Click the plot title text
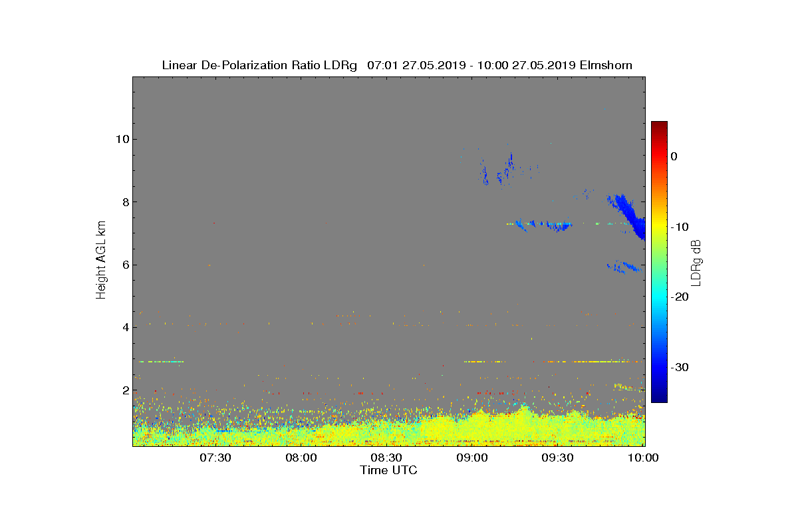This screenshot has width=798, height=532. coord(397,65)
